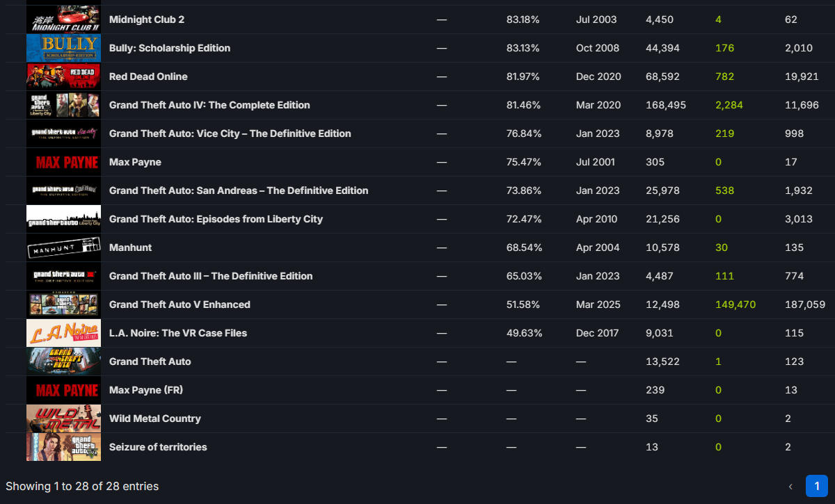Click Episodes from Liberty City thumbnail
This screenshot has height=504, width=835.
point(63,219)
